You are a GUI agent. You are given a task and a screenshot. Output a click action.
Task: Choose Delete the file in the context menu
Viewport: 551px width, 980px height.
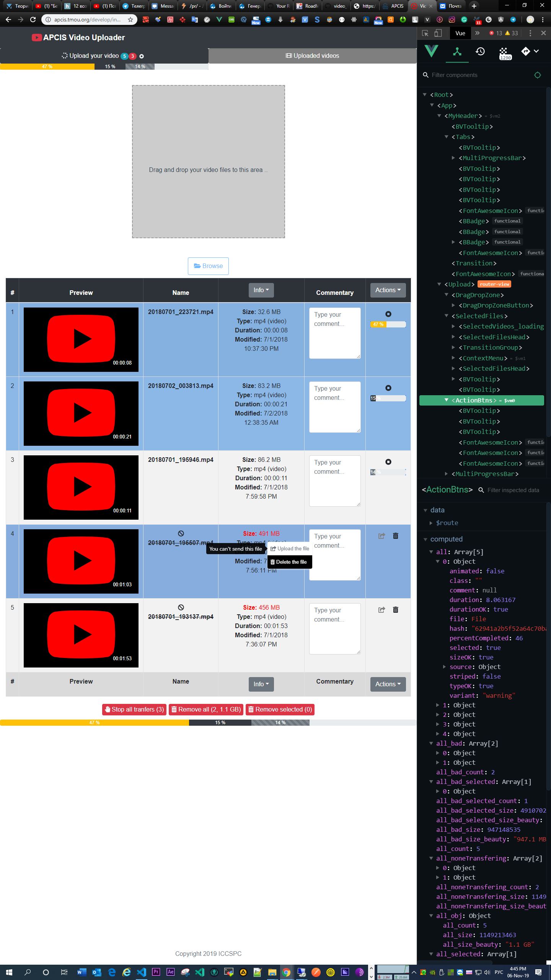(290, 562)
